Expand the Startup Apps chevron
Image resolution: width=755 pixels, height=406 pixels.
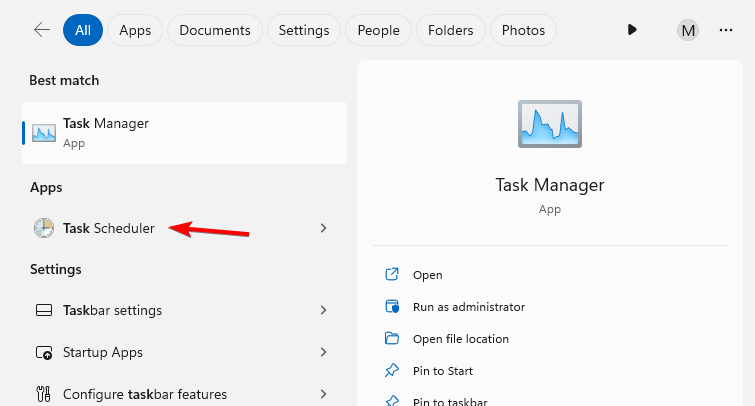tap(323, 352)
